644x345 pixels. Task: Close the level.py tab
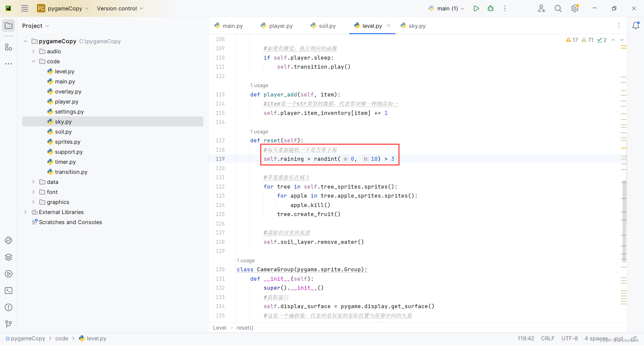pyautogui.click(x=389, y=25)
